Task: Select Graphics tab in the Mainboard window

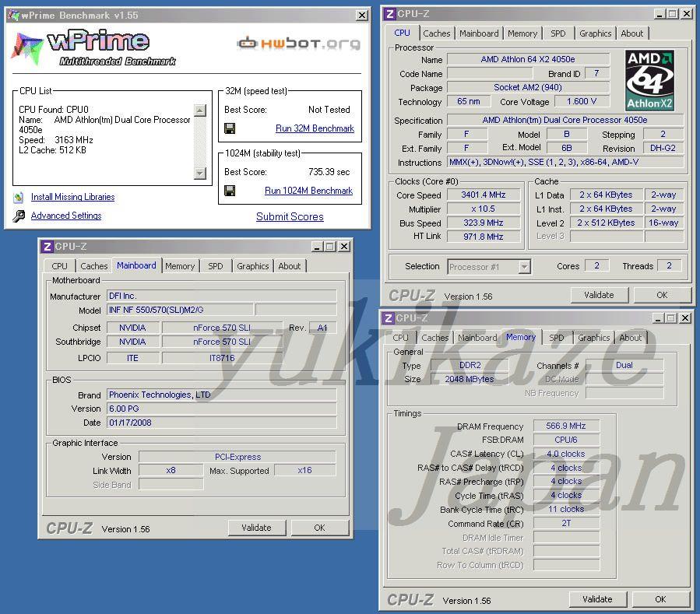Action: [253, 266]
